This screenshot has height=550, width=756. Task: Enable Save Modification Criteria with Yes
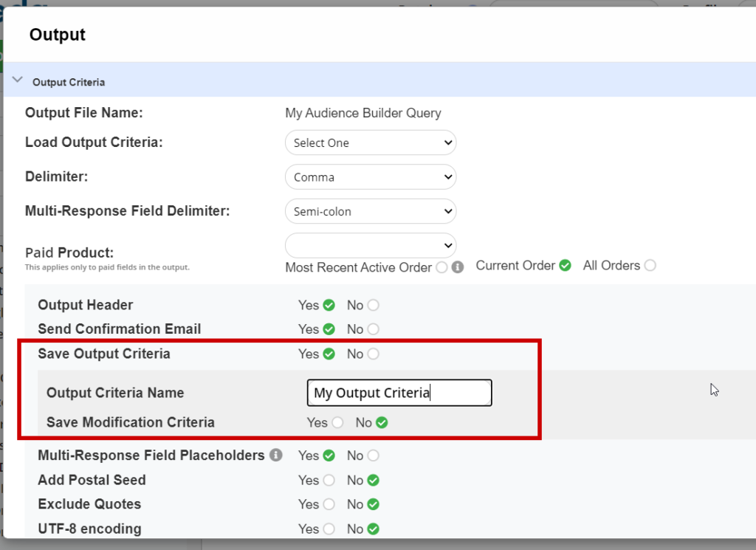click(337, 423)
